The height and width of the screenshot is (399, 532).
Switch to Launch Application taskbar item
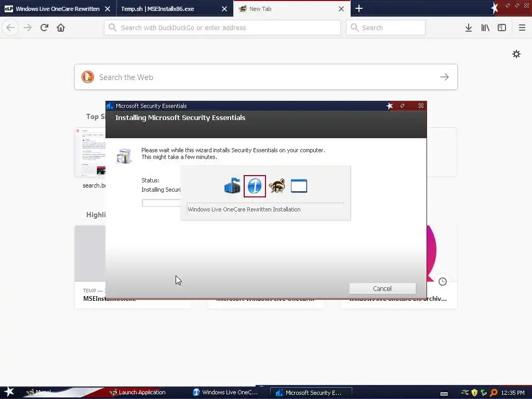coord(137,392)
